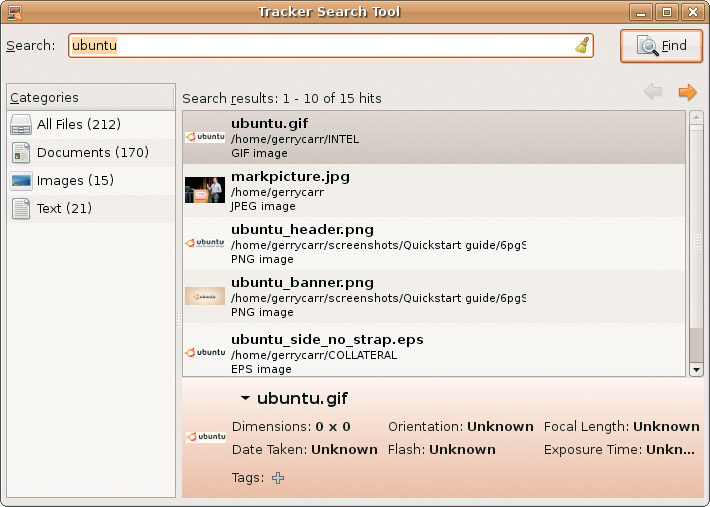The width and height of the screenshot is (710, 507).
Task: Click the Focal Length Unknown value
Action: (x=666, y=426)
